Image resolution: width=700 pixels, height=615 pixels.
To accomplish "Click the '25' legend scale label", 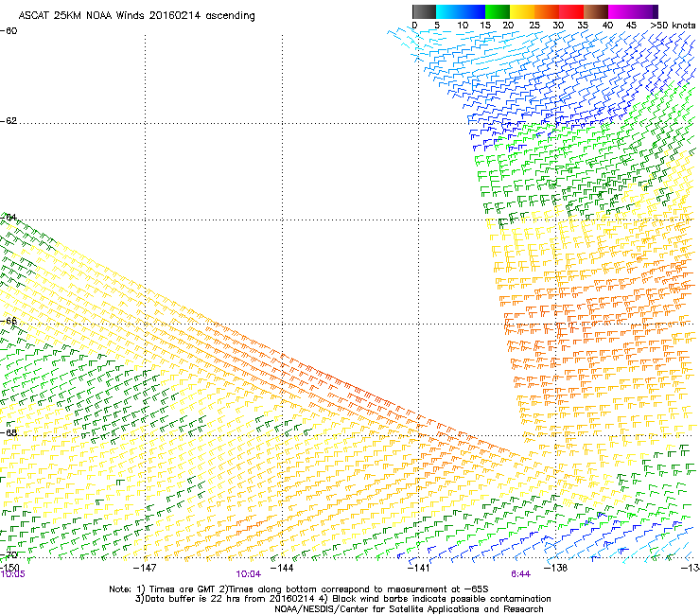I will (x=534, y=26).
